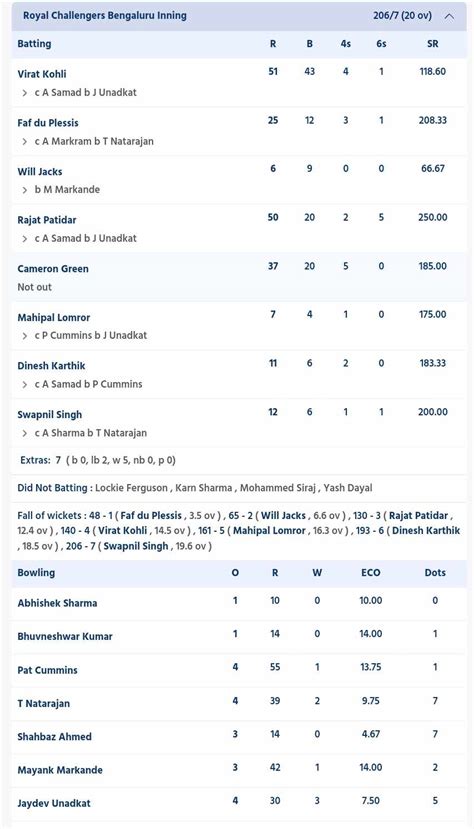
Task: Click arrow beside Swapnil Singh dismissal
Action: click(24, 434)
